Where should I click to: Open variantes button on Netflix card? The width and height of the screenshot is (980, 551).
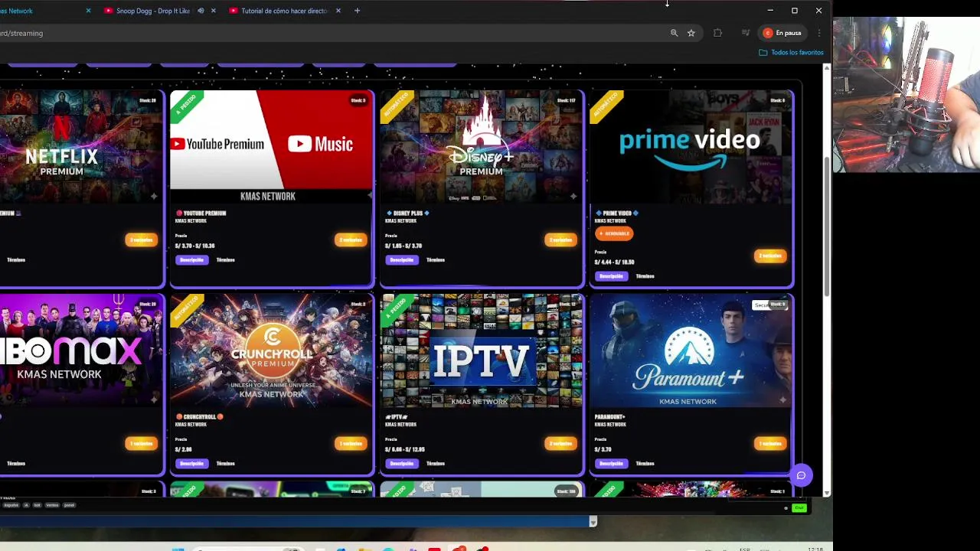point(141,240)
